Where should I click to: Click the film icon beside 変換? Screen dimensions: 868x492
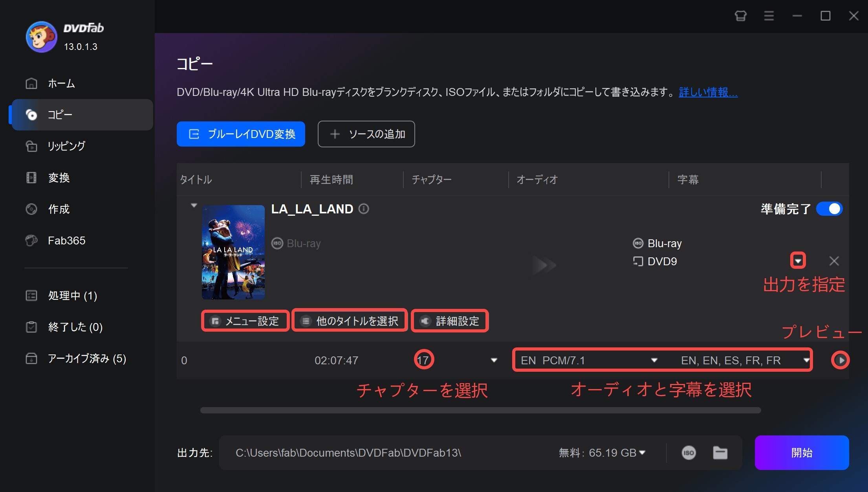(x=31, y=178)
